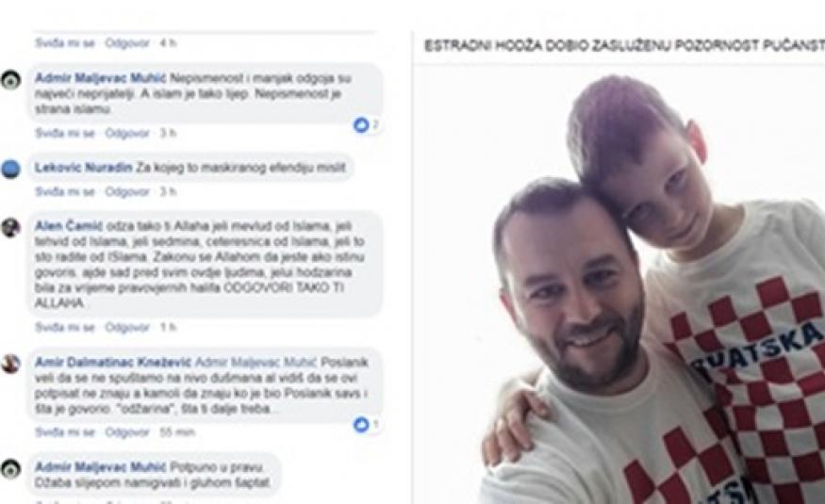Click the 'Odgovor' link at the top, next to the 4 h timestamp

pos(127,43)
